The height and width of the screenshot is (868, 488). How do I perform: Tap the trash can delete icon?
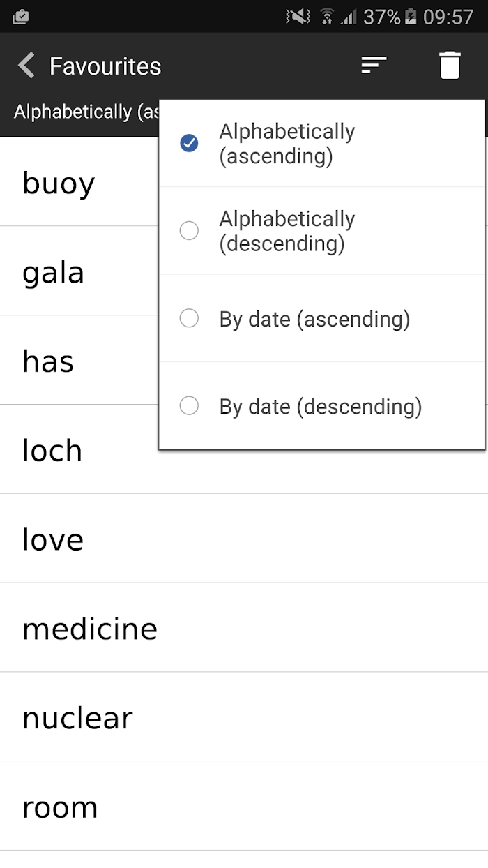coord(450,66)
